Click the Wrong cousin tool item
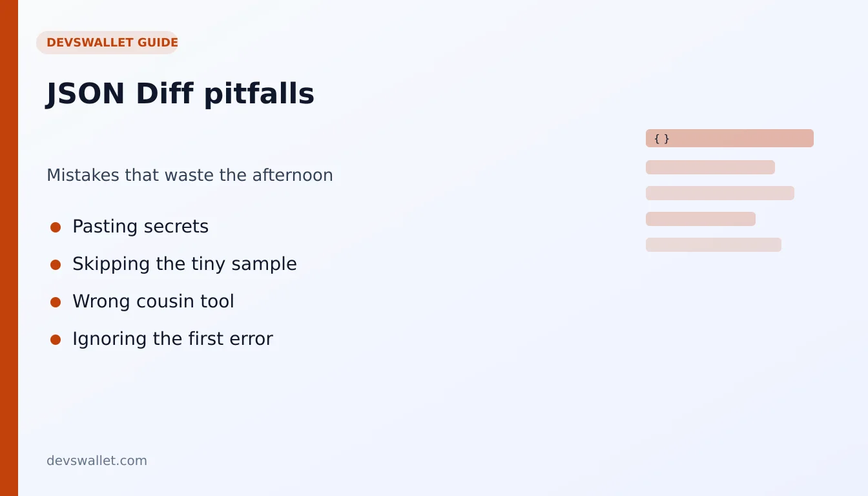This screenshot has width=868, height=496. [x=153, y=302]
